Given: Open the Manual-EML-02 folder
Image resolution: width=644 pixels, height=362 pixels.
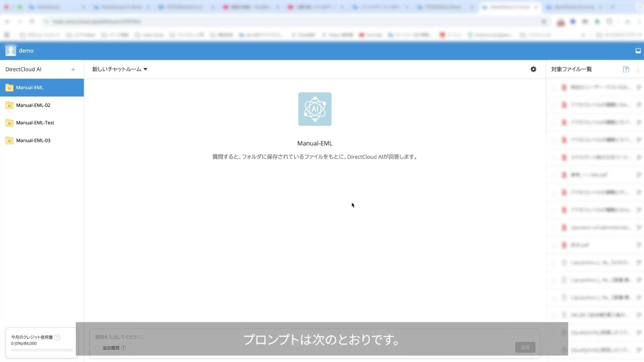Looking at the screenshot, I should coord(42,105).
